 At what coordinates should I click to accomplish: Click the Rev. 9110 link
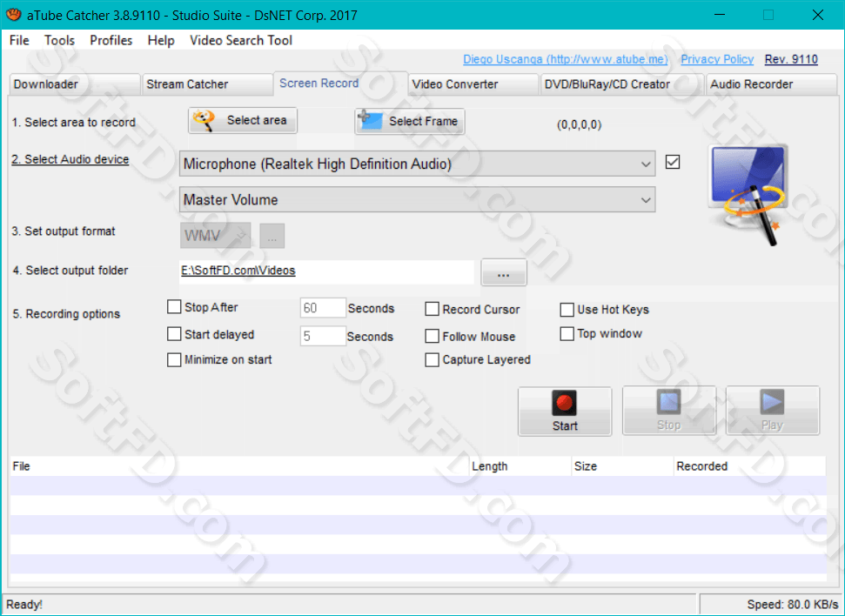point(791,59)
